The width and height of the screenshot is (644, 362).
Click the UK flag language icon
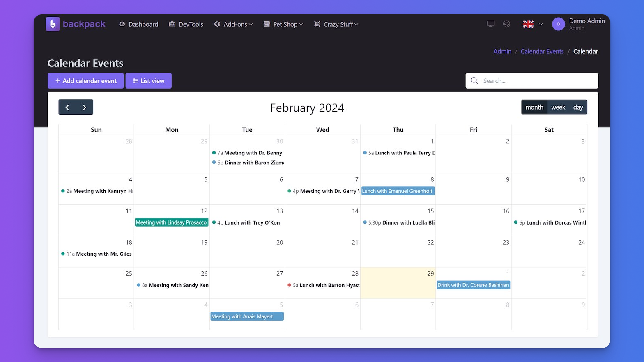tap(528, 24)
